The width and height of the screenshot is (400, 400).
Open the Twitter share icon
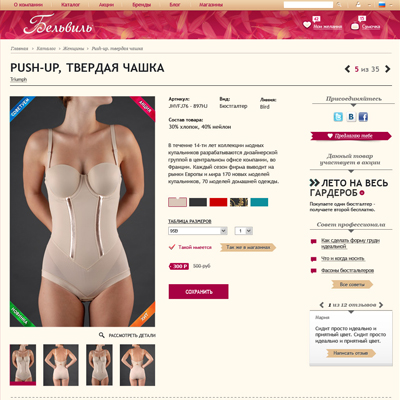coord(338,117)
